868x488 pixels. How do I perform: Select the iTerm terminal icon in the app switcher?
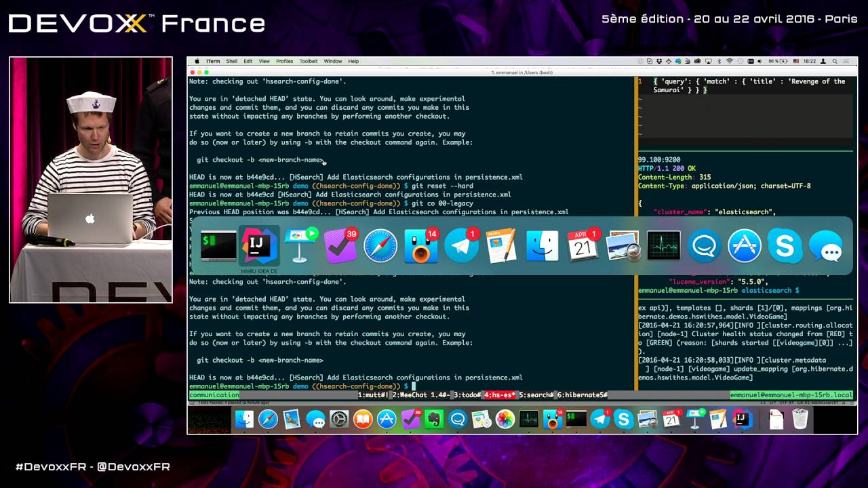click(218, 246)
